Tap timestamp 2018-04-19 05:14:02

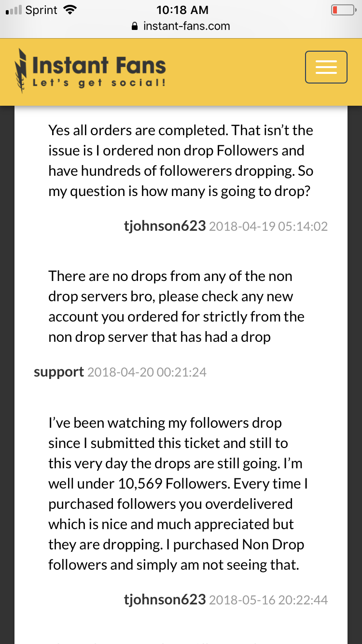click(268, 226)
